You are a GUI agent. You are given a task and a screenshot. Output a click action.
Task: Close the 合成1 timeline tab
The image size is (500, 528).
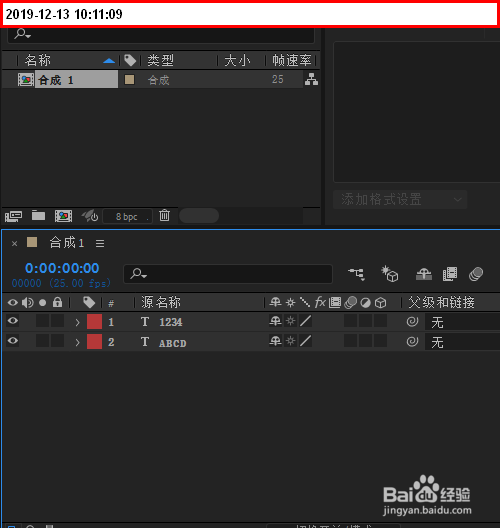14,243
